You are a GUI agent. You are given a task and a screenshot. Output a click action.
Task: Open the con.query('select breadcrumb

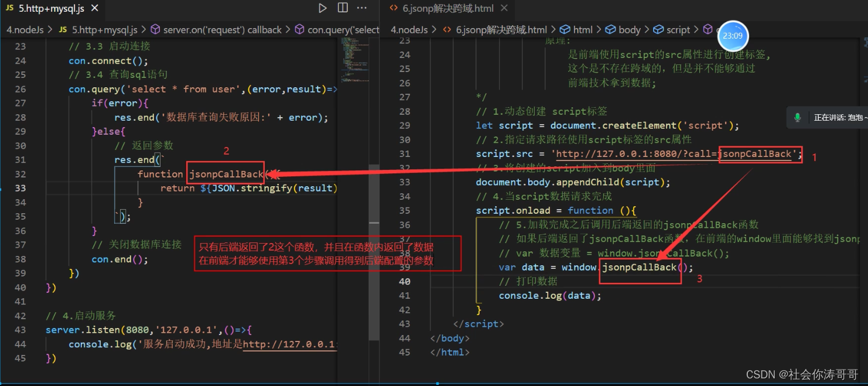(337, 29)
